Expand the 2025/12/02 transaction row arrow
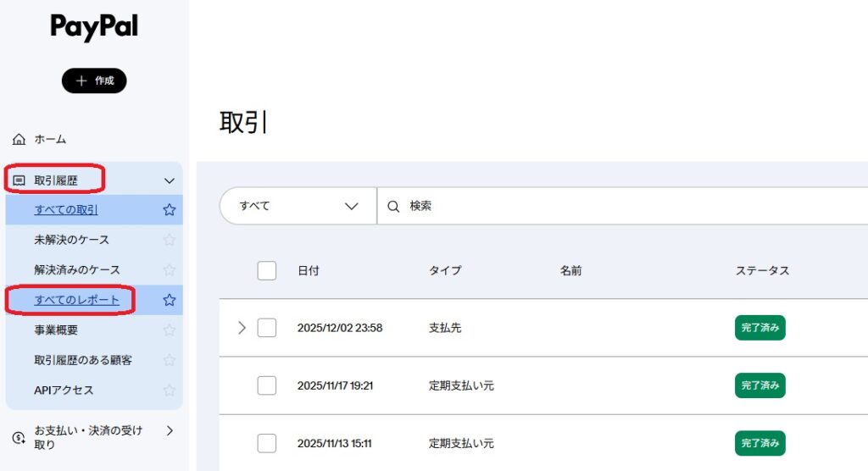Viewport: 868px width, 471px height. pos(242,328)
